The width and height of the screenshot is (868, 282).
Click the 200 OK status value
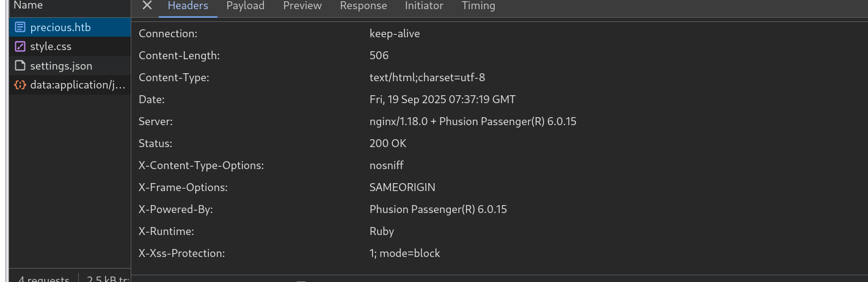[388, 143]
